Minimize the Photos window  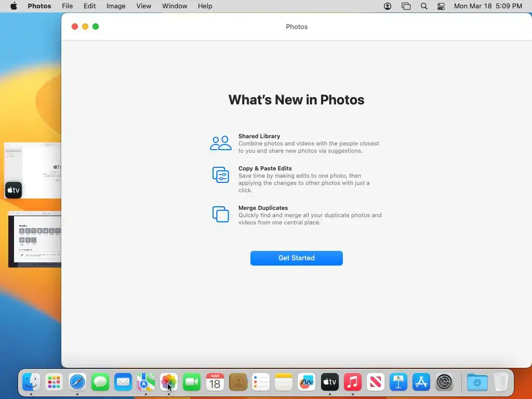click(x=85, y=26)
